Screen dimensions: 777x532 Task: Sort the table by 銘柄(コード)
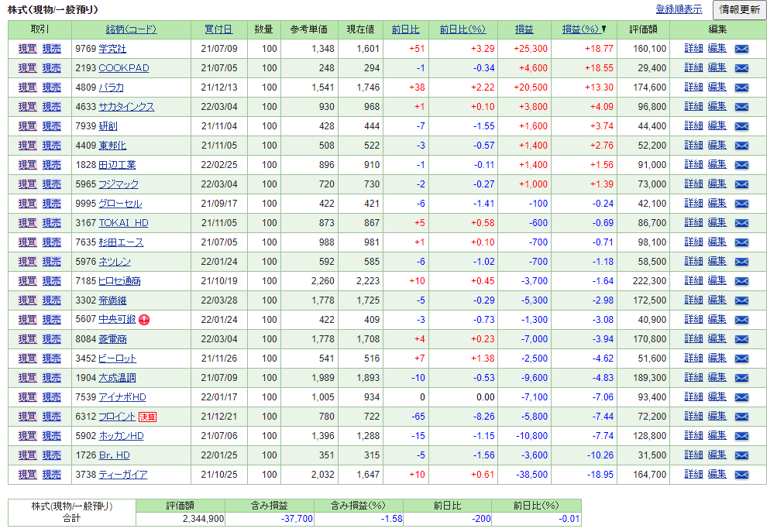[131, 29]
